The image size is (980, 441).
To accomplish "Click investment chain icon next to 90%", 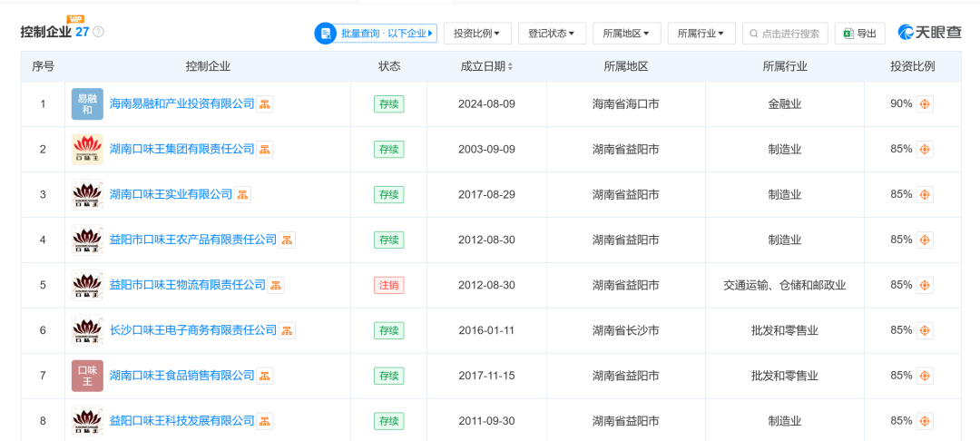I will [x=925, y=104].
